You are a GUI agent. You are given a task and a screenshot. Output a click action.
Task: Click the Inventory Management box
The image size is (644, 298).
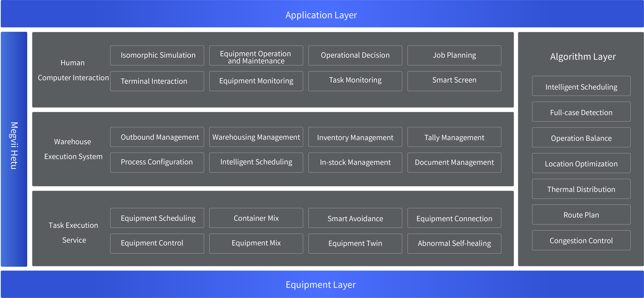355,137
